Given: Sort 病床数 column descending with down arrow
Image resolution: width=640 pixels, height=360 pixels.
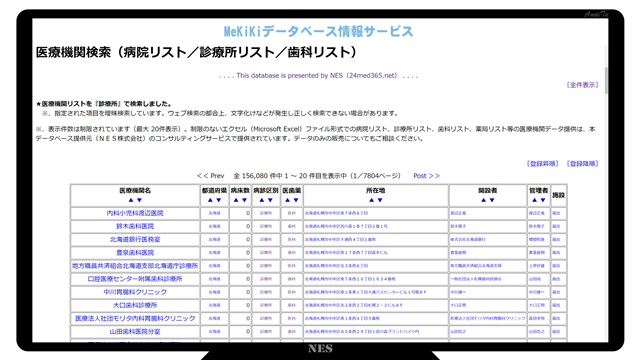Looking at the screenshot, I should 244,200.
